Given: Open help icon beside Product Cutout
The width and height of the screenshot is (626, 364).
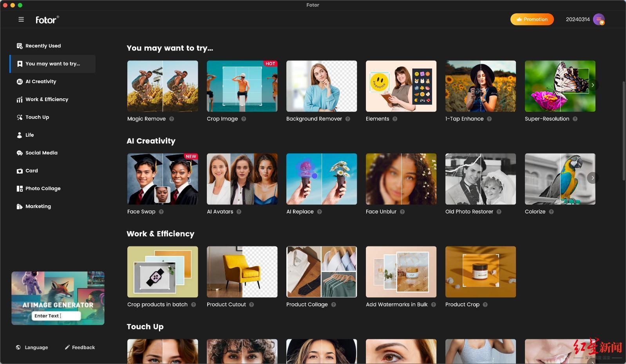Looking at the screenshot, I should (x=251, y=305).
